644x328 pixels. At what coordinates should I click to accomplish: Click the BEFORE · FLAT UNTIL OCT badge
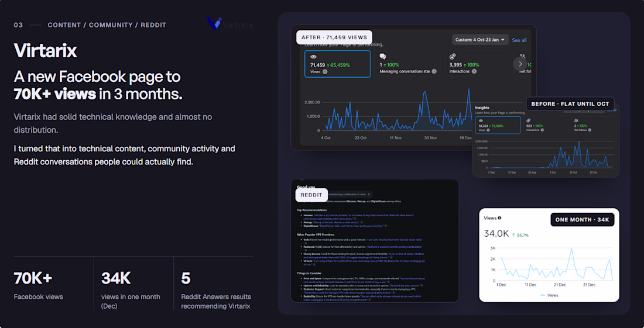(x=570, y=103)
